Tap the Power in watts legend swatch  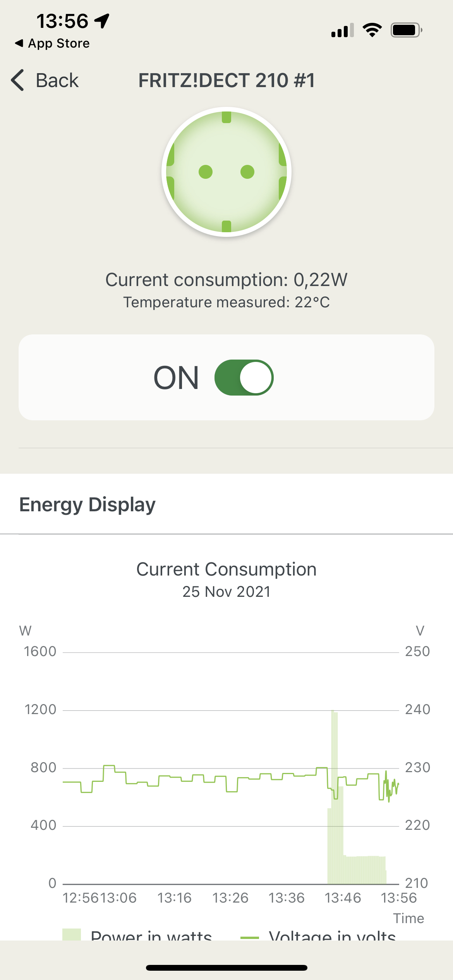coord(72,934)
